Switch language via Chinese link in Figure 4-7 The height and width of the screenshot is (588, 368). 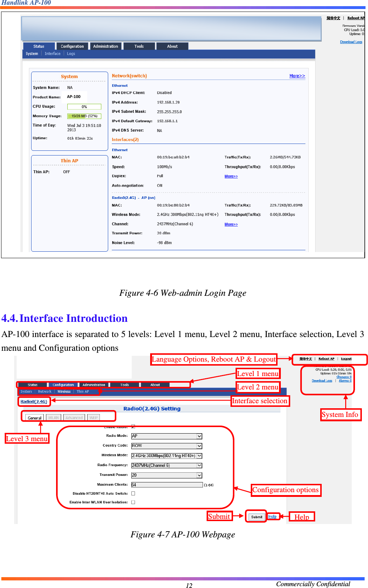306,359
